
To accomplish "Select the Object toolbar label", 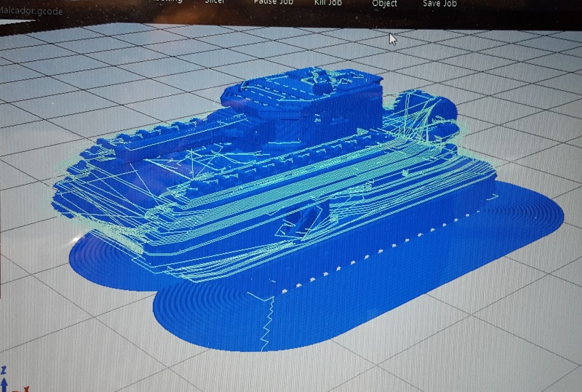I will (x=385, y=4).
